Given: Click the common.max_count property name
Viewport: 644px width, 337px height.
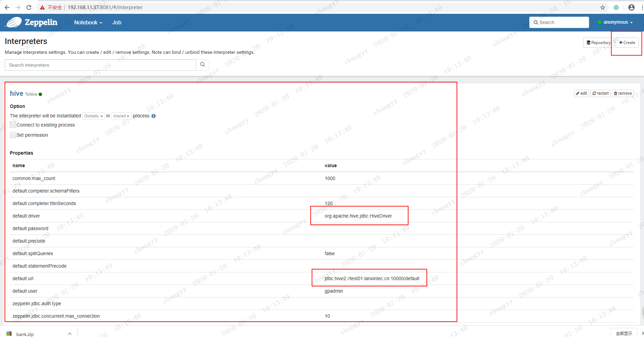Looking at the screenshot, I should tap(34, 178).
